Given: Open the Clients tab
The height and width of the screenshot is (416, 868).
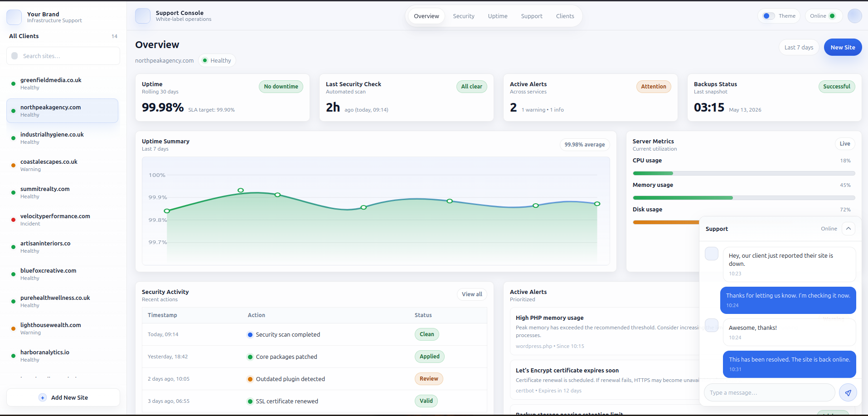Looking at the screenshot, I should (565, 16).
